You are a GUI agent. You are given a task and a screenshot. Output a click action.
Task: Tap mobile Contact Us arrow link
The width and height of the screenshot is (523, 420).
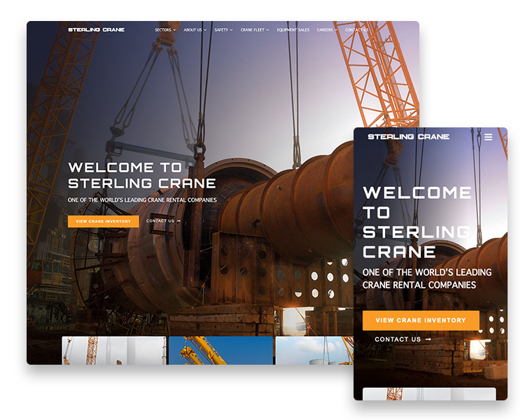pos(403,339)
